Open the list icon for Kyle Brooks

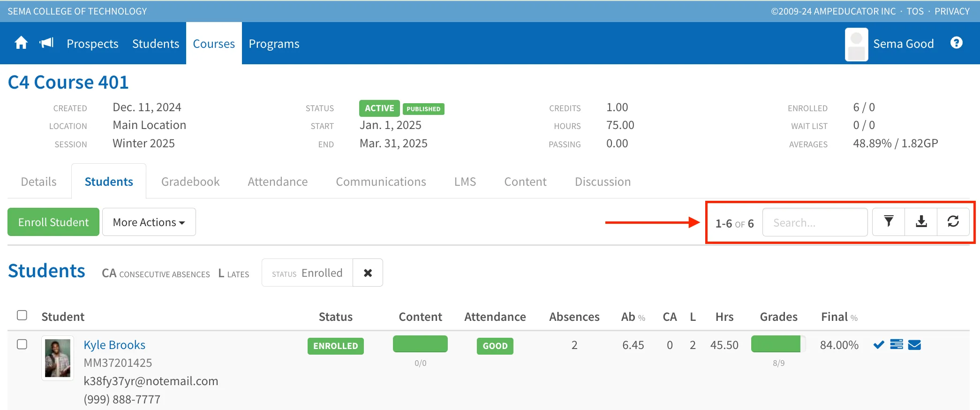[897, 345]
